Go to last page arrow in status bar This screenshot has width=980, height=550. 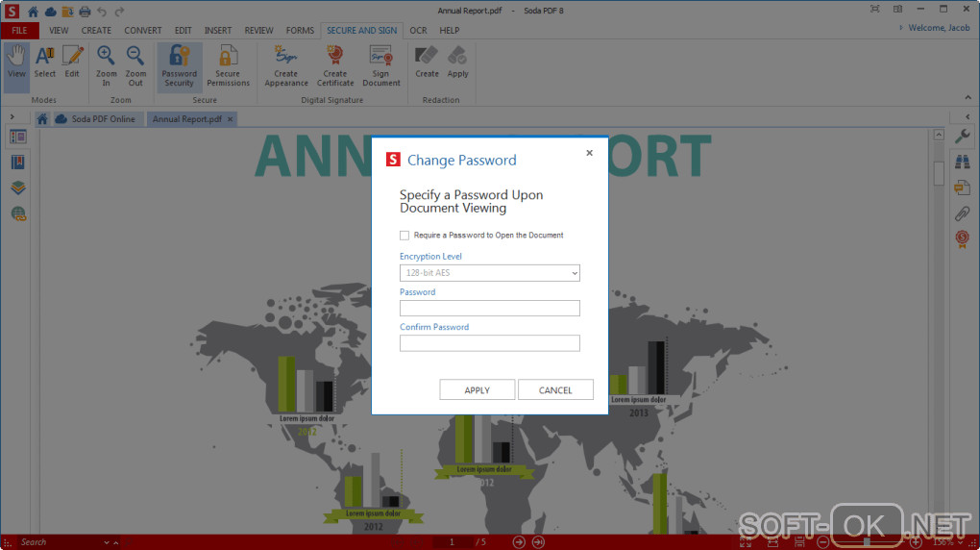(x=538, y=542)
